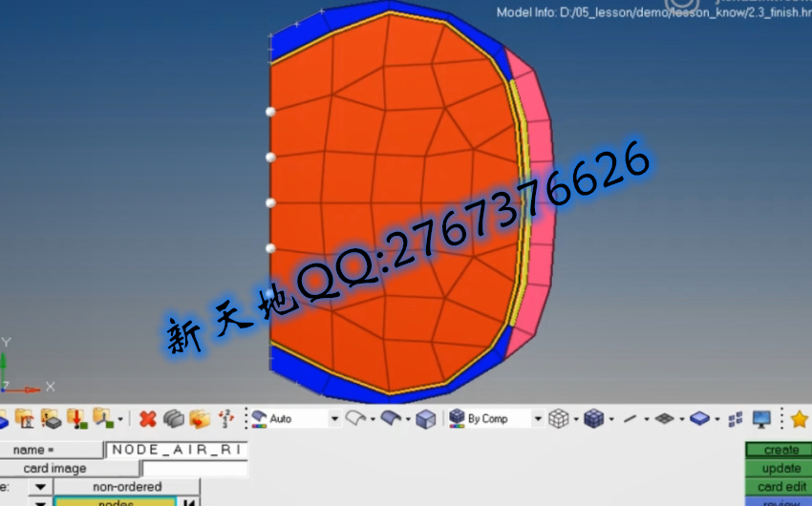Viewport: 812px width, 506px height.
Task: Click the organize folder icon with arrow
Action: click(x=199, y=418)
